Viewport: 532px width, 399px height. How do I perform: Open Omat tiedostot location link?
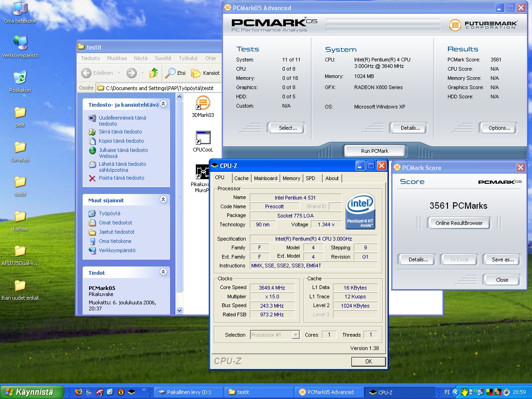(115, 223)
